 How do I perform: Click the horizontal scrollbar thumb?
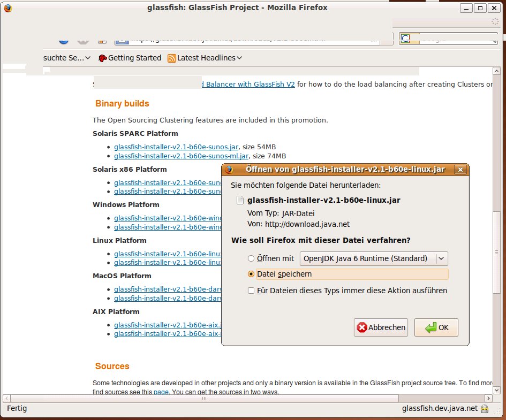pyautogui.click(x=204, y=399)
